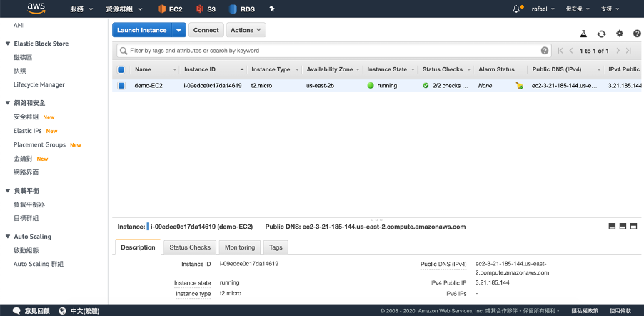This screenshot has height=316, width=644.
Task: Focus the instance filter search field
Action: click(x=334, y=51)
